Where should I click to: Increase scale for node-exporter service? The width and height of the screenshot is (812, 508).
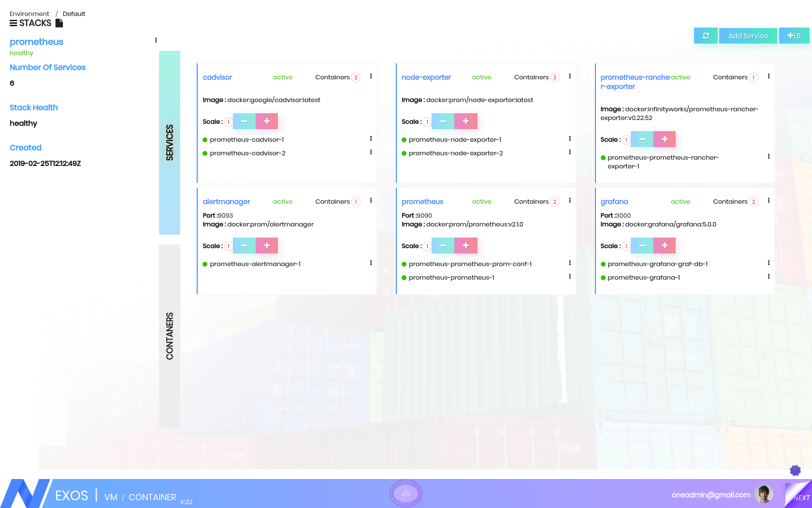(466, 121)
